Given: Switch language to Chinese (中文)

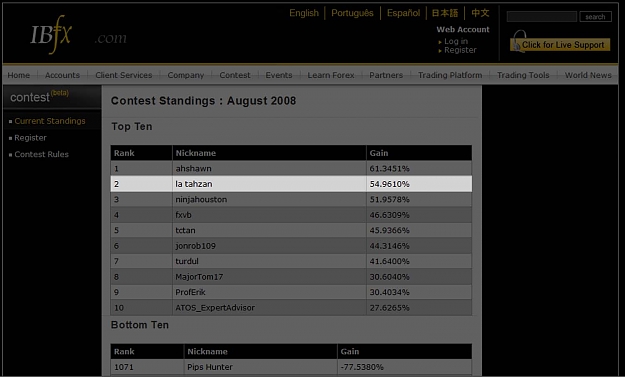Looking at the screenshot, I should pos(480,13).
